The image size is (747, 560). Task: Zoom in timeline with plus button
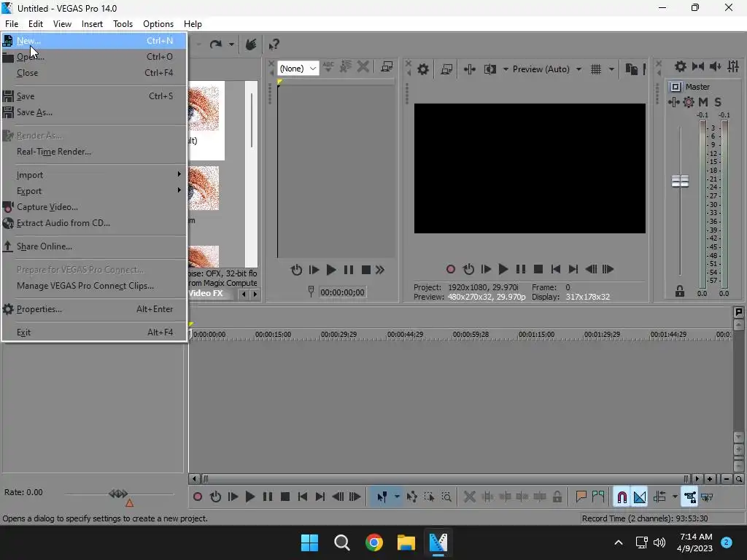710,479
